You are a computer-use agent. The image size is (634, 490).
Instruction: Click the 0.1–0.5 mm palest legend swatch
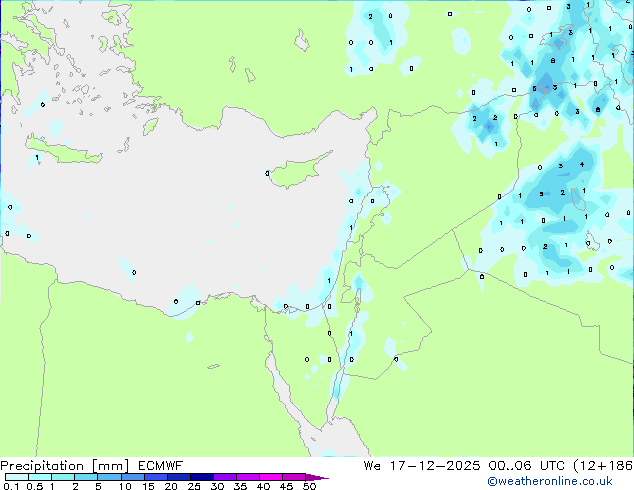tap(17, 477)
